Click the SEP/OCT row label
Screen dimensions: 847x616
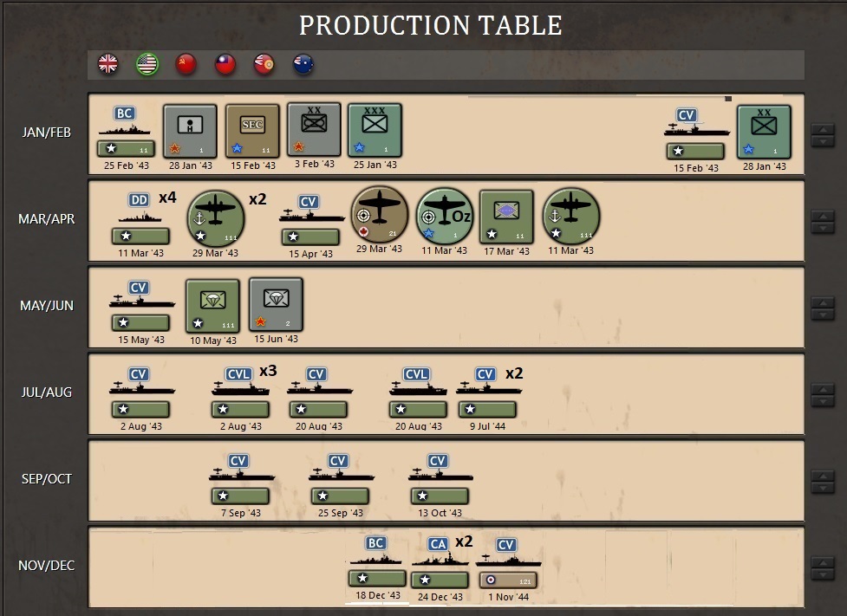[47, 479]
